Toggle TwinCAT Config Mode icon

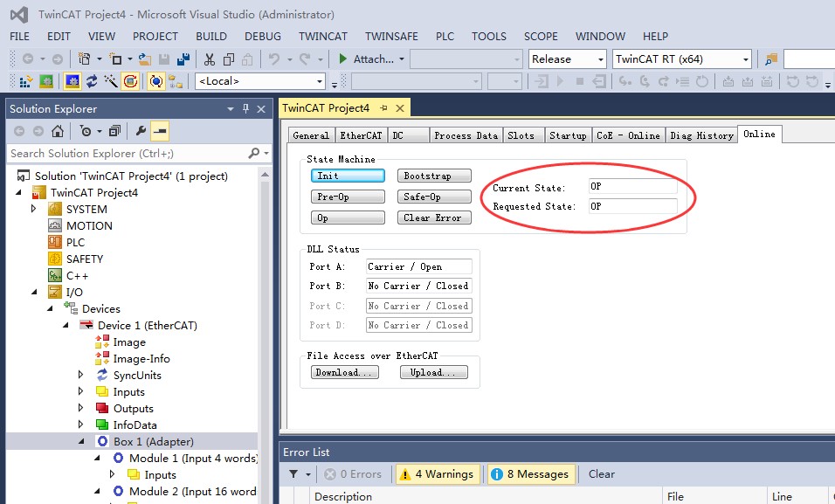click(72, 81)
